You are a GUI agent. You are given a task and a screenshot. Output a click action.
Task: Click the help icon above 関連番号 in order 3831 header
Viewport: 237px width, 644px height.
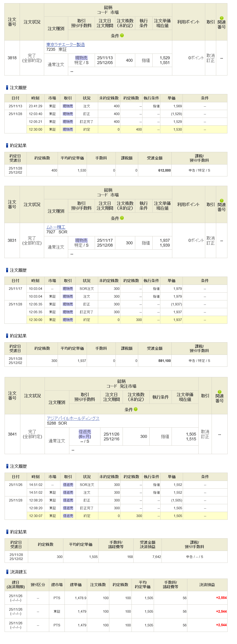[x=221, y=200]
